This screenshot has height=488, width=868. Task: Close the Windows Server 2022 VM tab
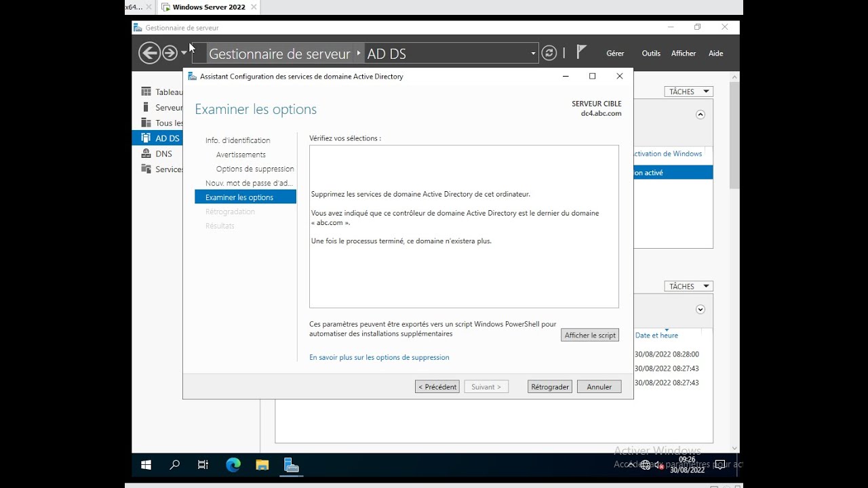(254, 7)
